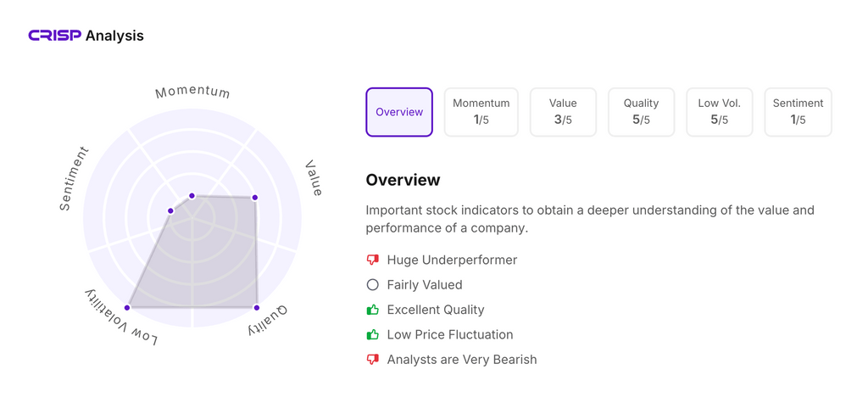Open the Low Vol. 5/5 tab
868x403 pixels.
point(719,112)
